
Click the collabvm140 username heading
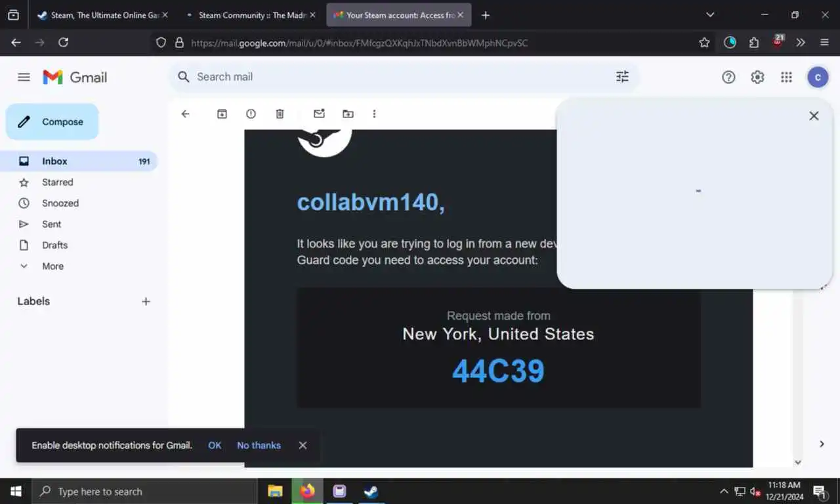pyautogui.click(x=371, y=202)
